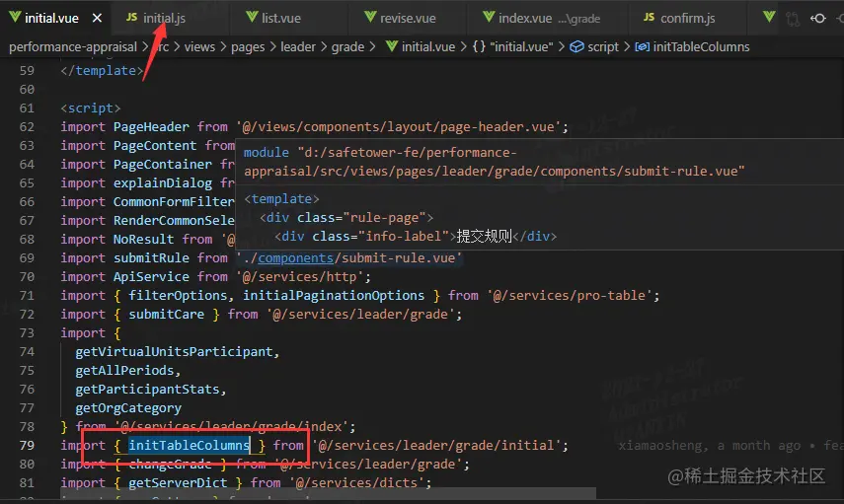844x504 pixels.
Task: Click the xiamaosheng git blame annotation
Action: (x=730, y=446)
